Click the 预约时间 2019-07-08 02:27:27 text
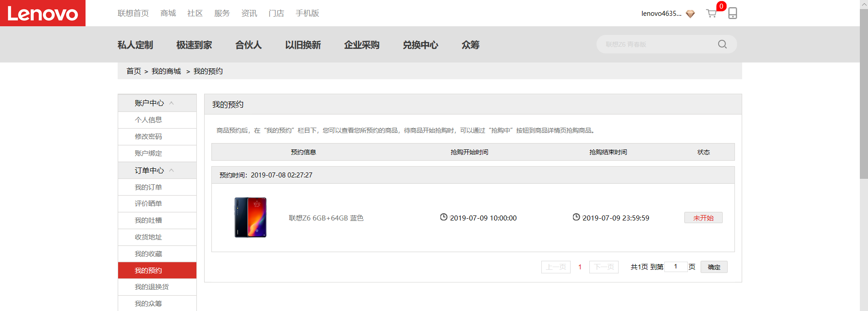The image size is (868, 311). (266, 175)
